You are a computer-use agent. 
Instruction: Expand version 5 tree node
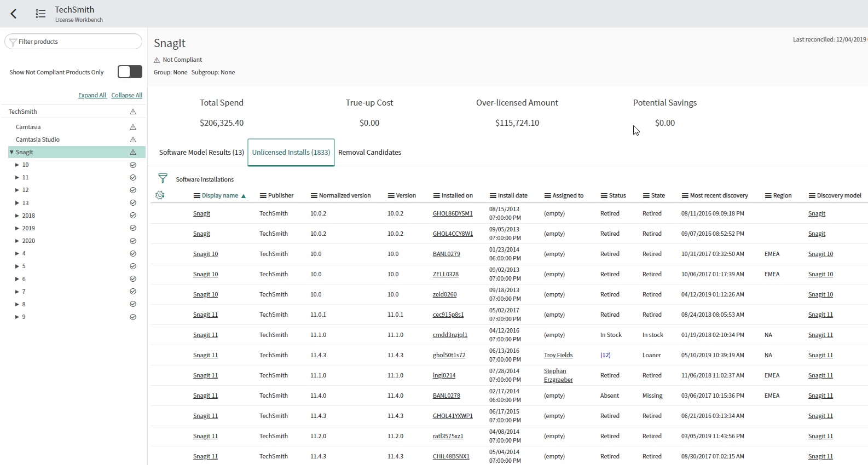click(17, 266)
